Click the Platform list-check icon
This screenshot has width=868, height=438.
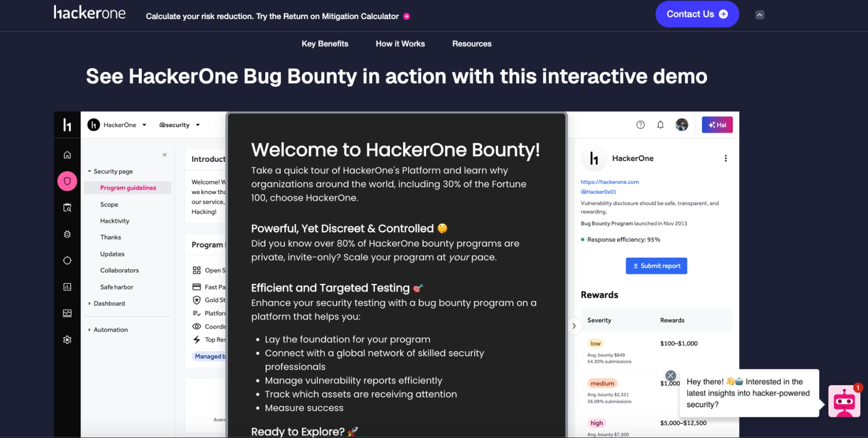(197, 313)
